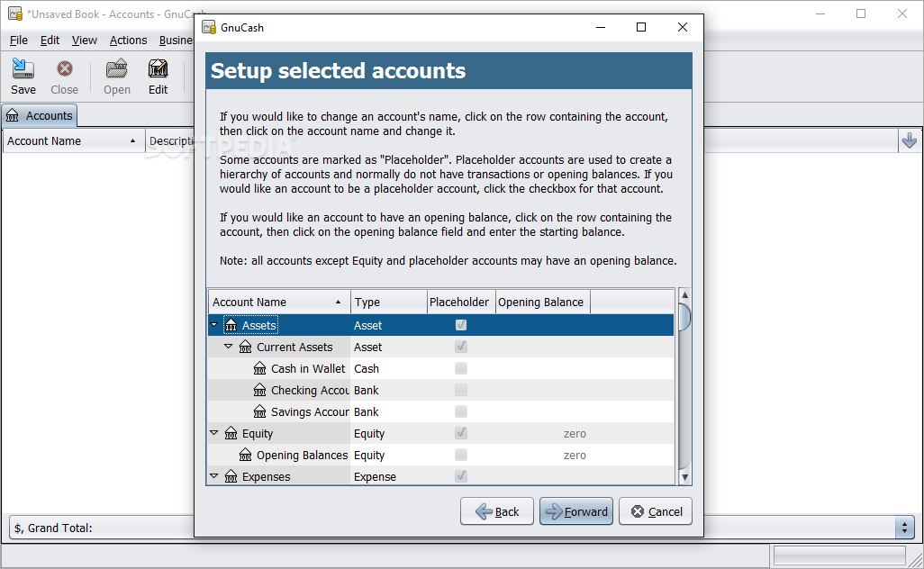Viewport: 924px width, 569px height.
Task: Sort Account Name column in main Accounts window
Action: 73,140
